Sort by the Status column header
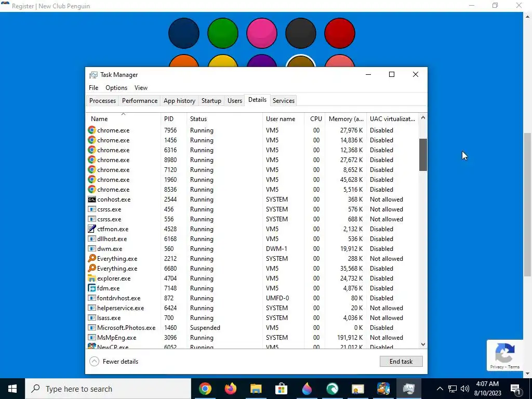Screen dimensions: 532x399 coord(224,119)
